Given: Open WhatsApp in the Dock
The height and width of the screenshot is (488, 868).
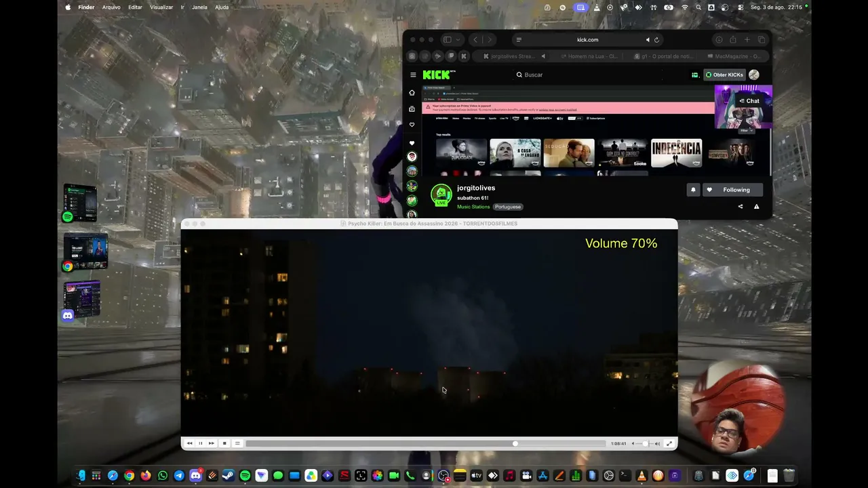Looking at the screenshot, I should click(163, 476).
